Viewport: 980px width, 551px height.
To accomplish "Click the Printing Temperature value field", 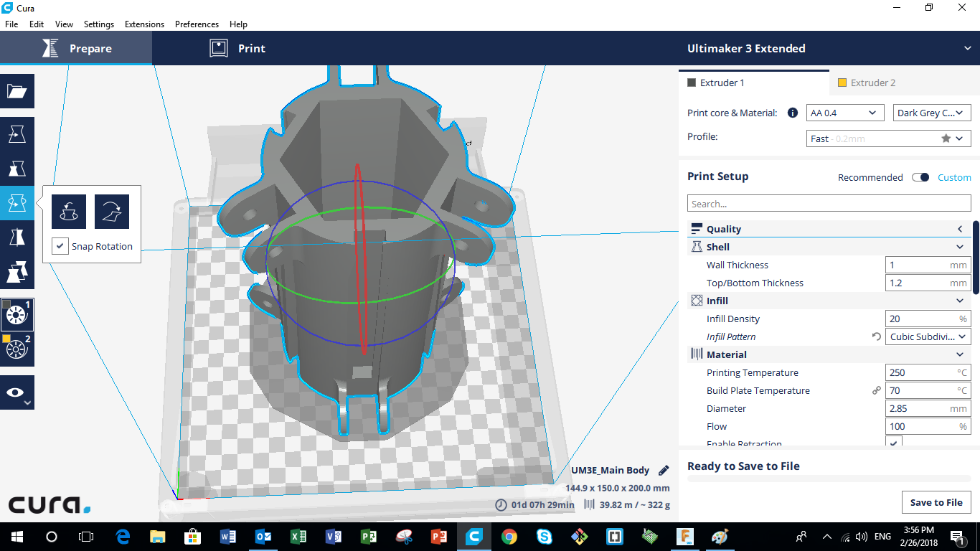I will (928, 372).
